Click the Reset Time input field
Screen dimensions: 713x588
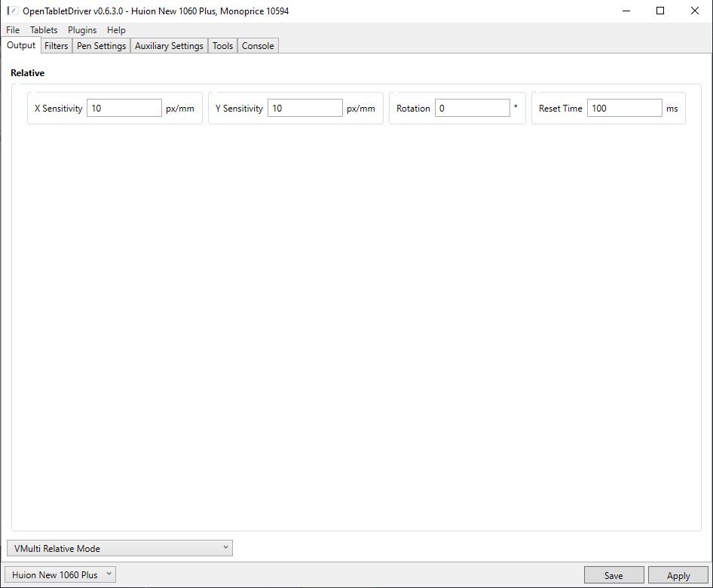pos(624,107)
